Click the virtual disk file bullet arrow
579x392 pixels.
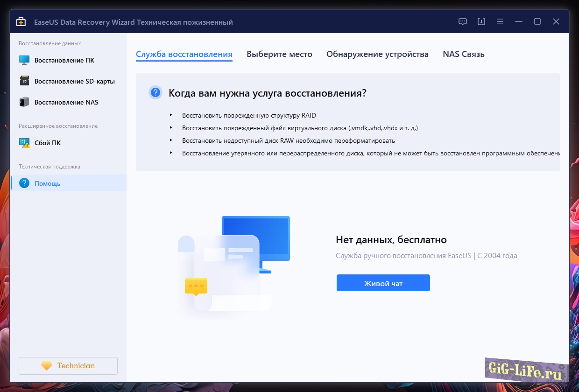click(x=171, y=128)
